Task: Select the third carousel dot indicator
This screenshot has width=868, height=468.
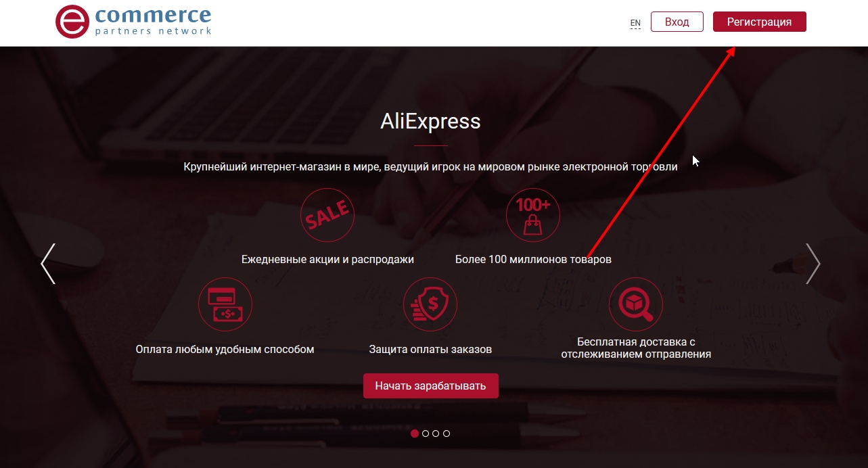Action: (x=436, y=434)
